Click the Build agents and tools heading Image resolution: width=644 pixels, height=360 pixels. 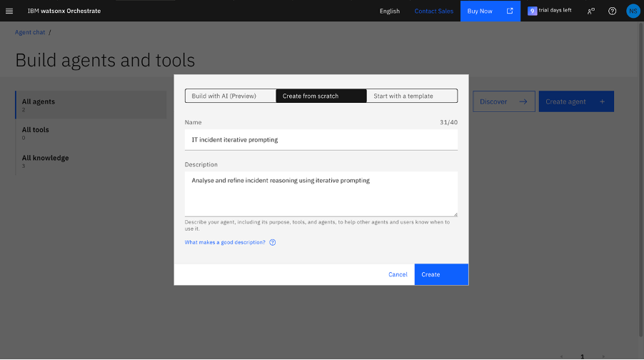click(x=105, y=60)
